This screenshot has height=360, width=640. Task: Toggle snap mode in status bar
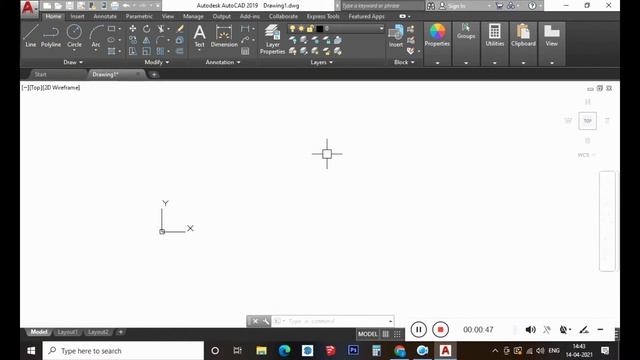click(x=397, y=334)
